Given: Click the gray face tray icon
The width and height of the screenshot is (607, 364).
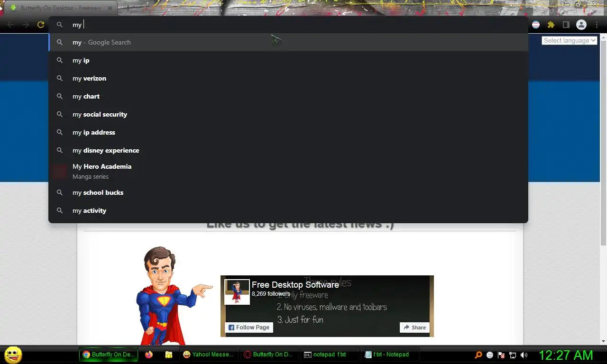Looking at the screenshot, I should coord(490,355).
